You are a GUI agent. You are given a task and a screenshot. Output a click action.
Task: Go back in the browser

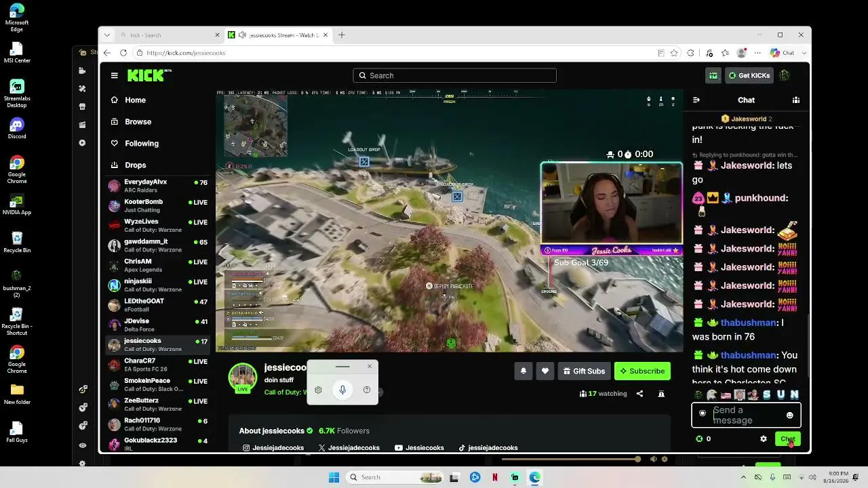(x=106, y=53)
